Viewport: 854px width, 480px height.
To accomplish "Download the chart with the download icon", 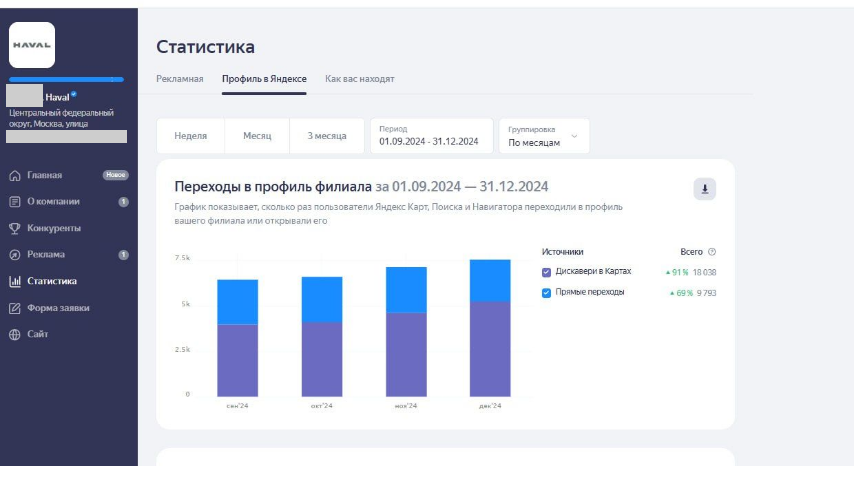I will (x=705, y=189).
